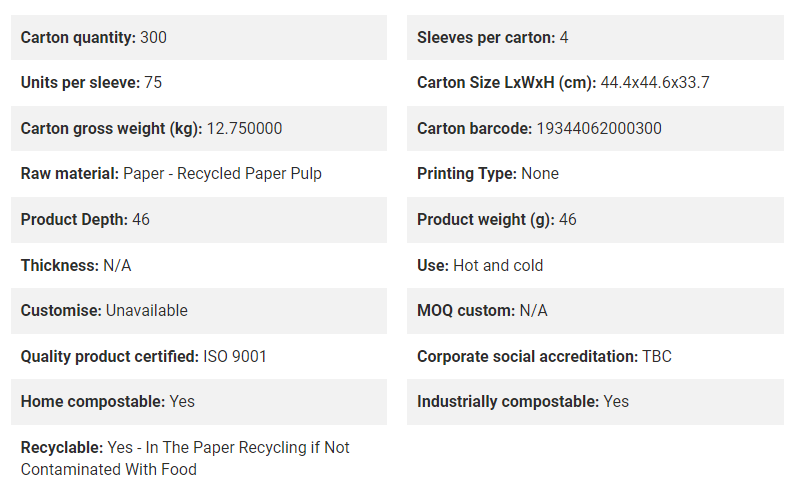The height and width of the screenshot is (502, 799).
Task: Click the Product weight (g) row
Action: pyautogui.click(x=595, y=220)
